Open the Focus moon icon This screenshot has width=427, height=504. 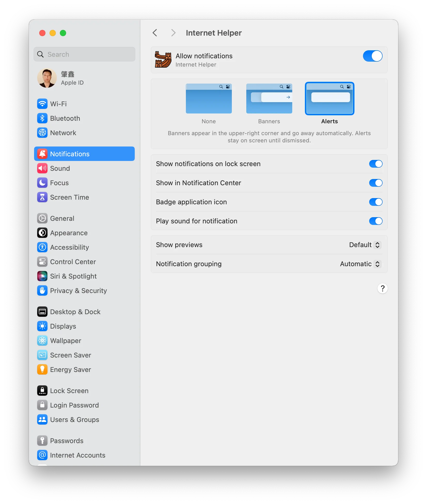42,183
